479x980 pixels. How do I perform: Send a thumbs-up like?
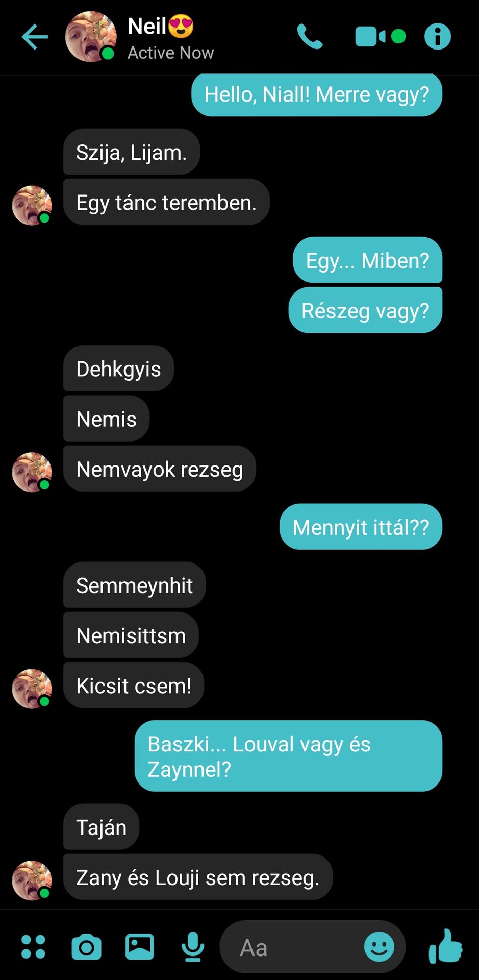click(445, 946)
